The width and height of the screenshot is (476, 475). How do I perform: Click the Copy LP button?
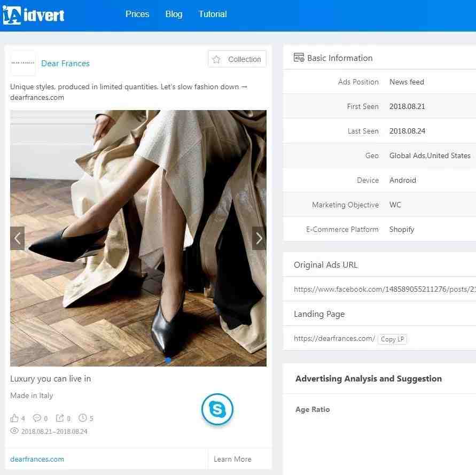coord(392,339)
